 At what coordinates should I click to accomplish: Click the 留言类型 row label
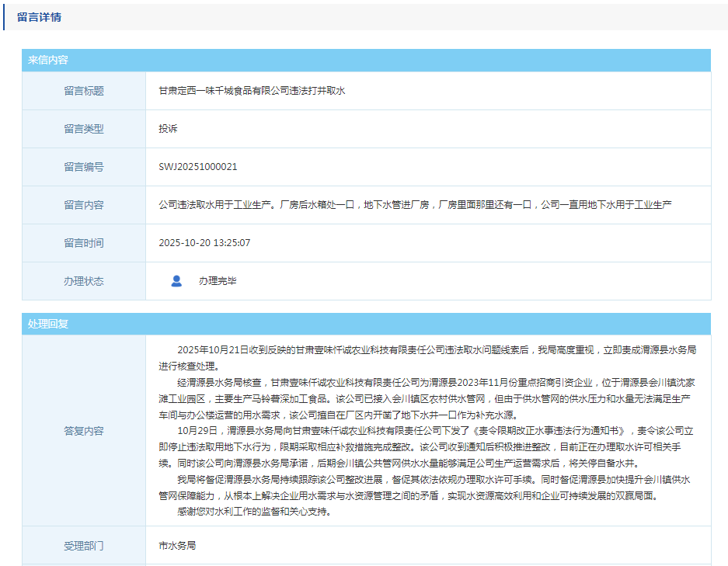click(x=84, y=129)
